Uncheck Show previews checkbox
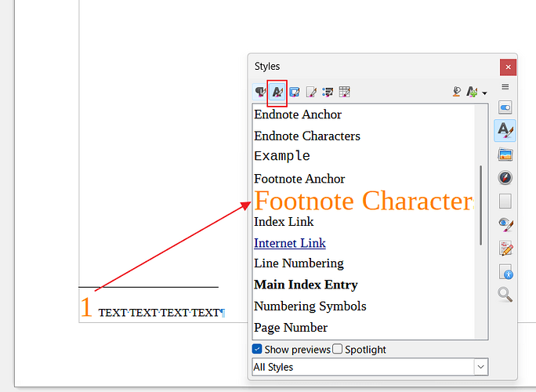This screenshot has width=536, height=392. [258, 350]
